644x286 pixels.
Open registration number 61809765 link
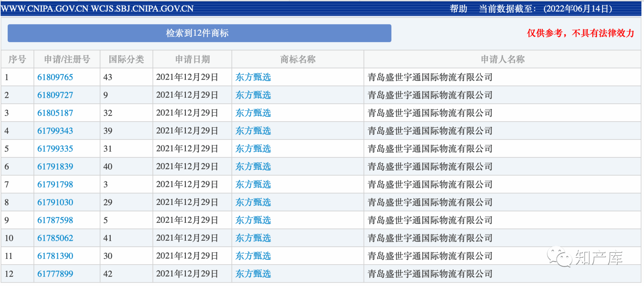[x=55, y=77]
